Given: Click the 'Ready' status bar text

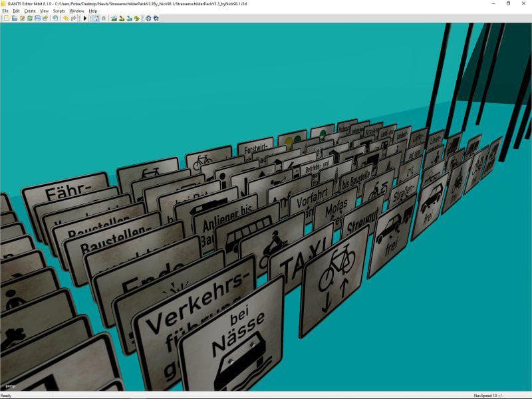Looking at the screenshot, I should pos(6,396).
